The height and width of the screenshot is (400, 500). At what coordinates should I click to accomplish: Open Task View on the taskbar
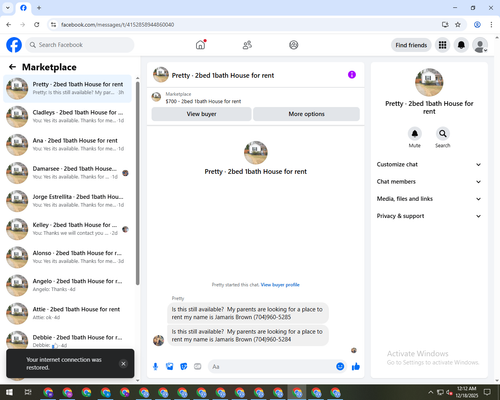[28, 392]
